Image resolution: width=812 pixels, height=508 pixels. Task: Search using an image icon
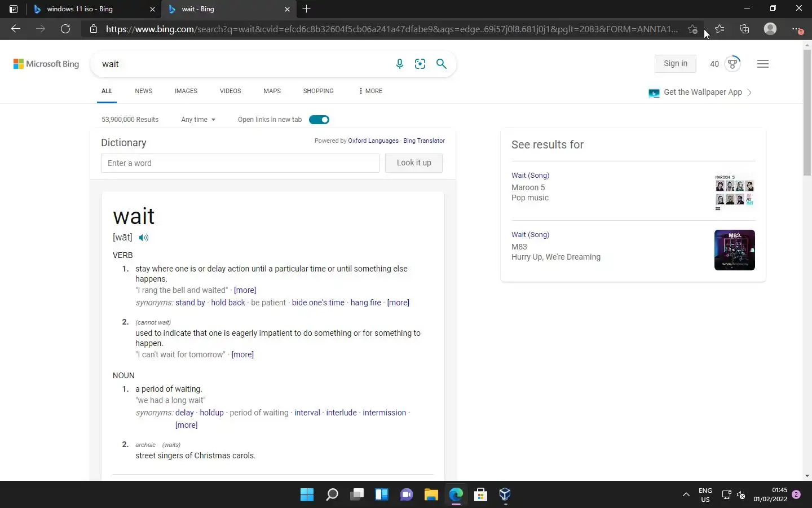[x=420, y=64]
